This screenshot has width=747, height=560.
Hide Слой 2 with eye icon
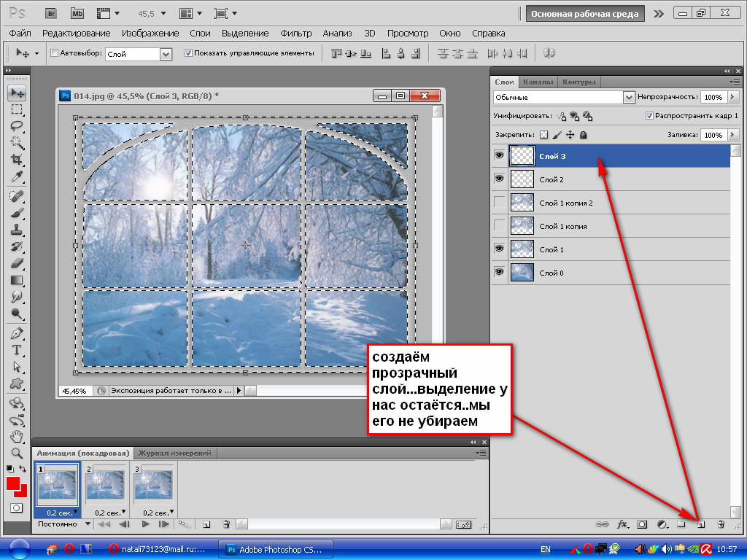coord(499,179)
